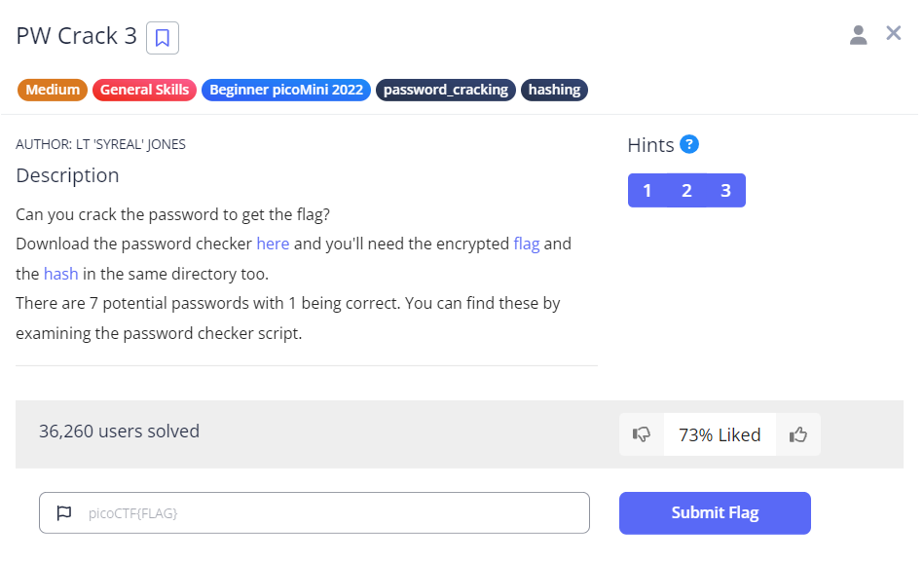
Task: Reveal hint number 3
Action: pos(725,190)
